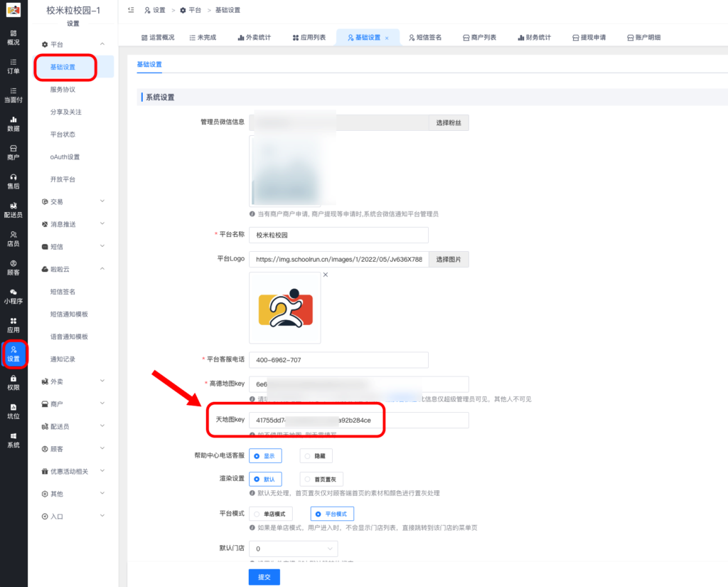Select the 订单 orders sidebar icon
The width and height of the screenshot is (728, 587).
point(13,67)
